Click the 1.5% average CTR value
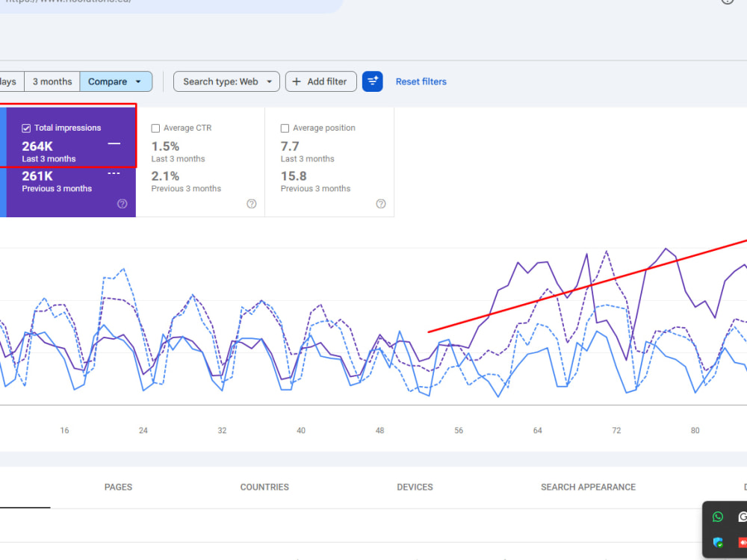Viewport: 747px width, 560px height. coord(165,146)
